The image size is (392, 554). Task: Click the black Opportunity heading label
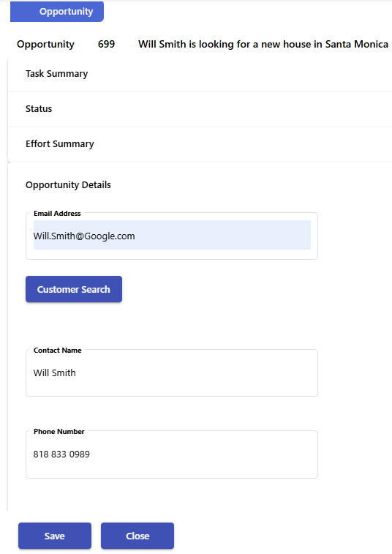coord(45,45)
